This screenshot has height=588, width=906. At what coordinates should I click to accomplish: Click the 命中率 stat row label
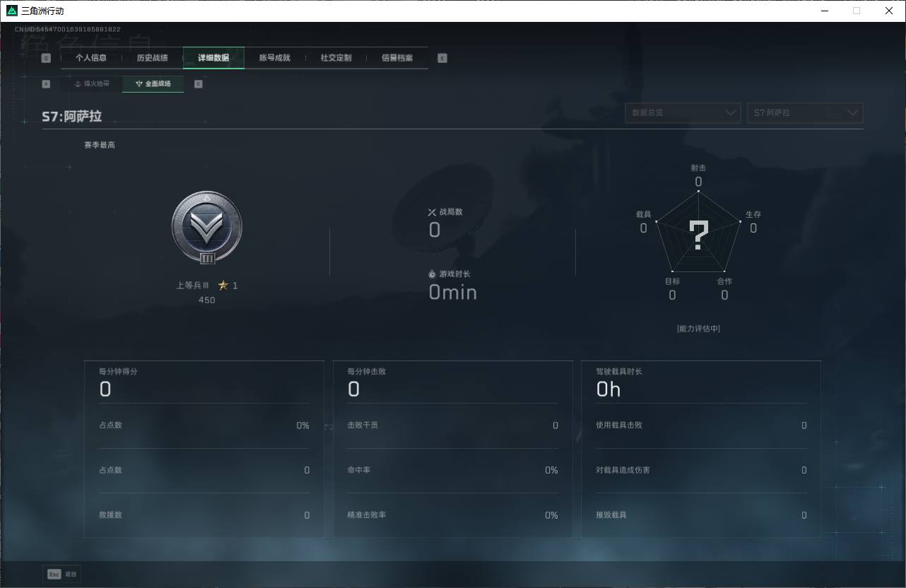[359, 470]
